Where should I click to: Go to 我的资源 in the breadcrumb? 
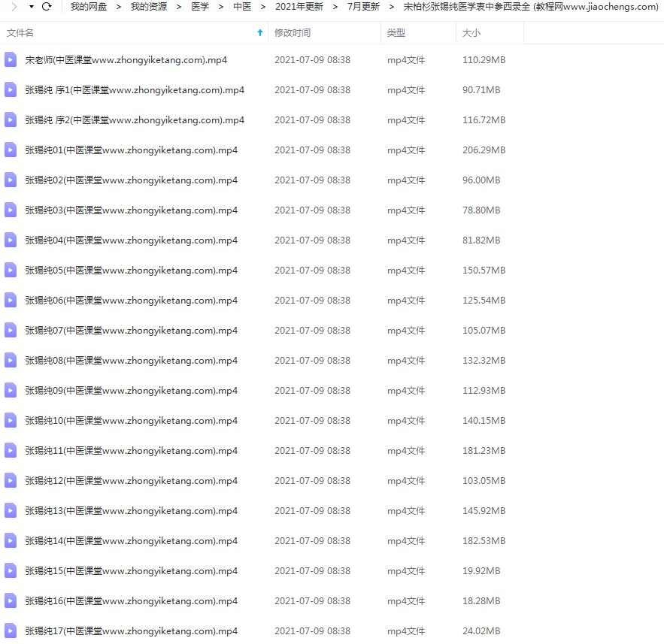pos(149,7)
